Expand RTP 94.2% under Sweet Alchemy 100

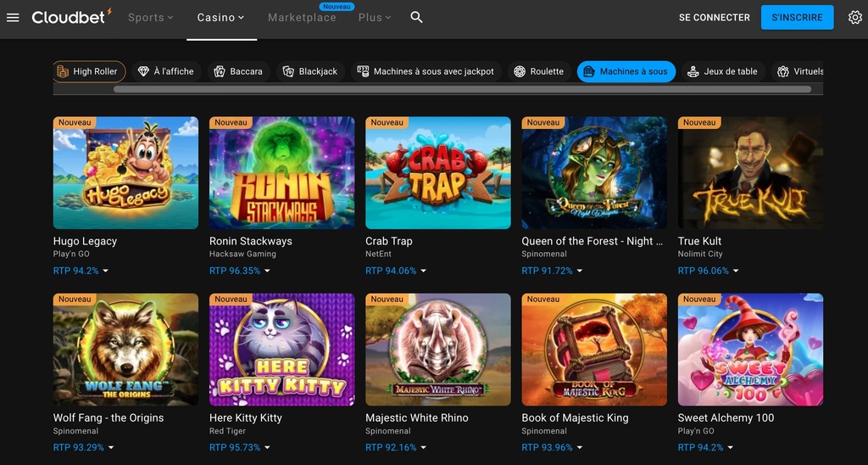(705, 448)
